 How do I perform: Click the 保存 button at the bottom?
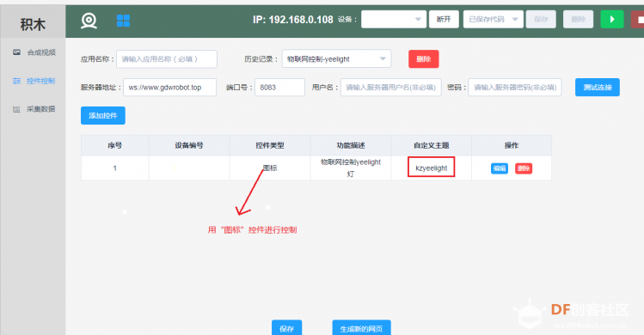click(x=286, y=328)
